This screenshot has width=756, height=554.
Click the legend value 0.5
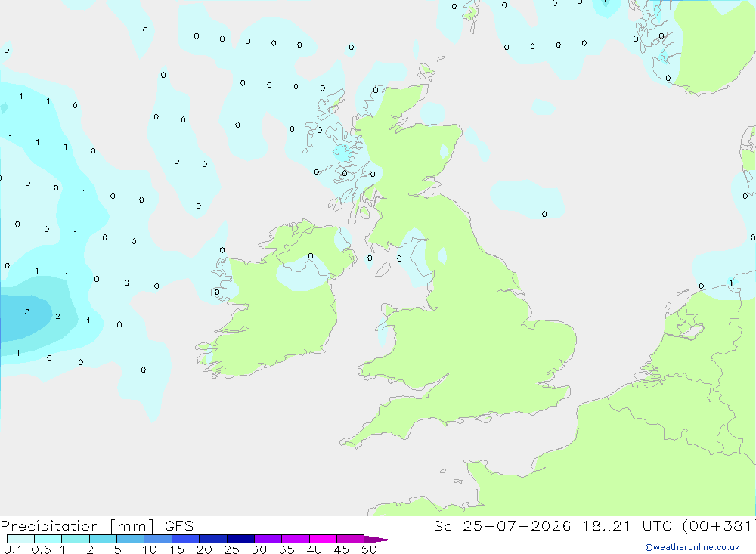point(41,549)
